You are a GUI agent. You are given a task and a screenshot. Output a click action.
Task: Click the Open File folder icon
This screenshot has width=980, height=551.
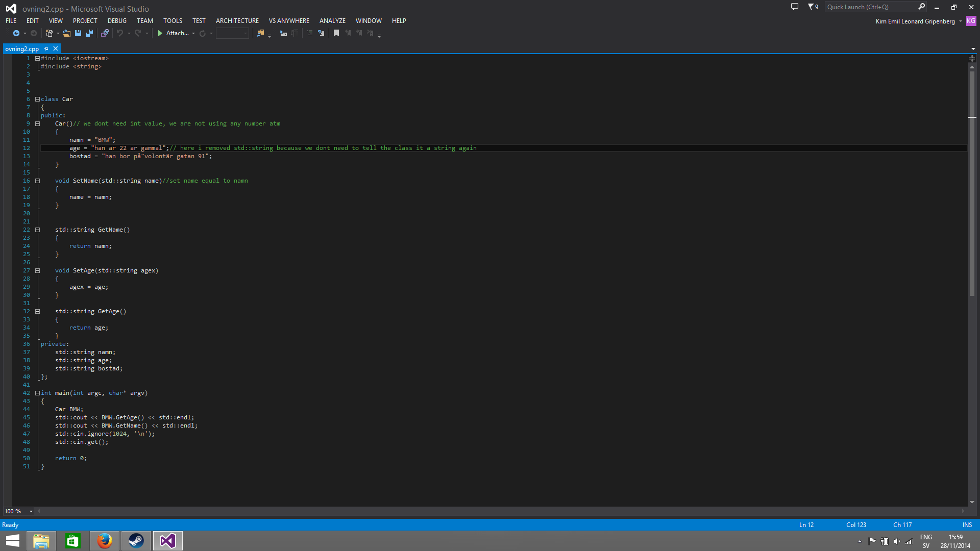(x=66, y=33)
